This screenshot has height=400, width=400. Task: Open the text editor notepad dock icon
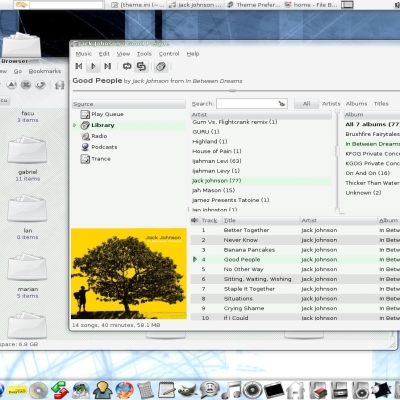pyautogui.click(x=167, y=390)
